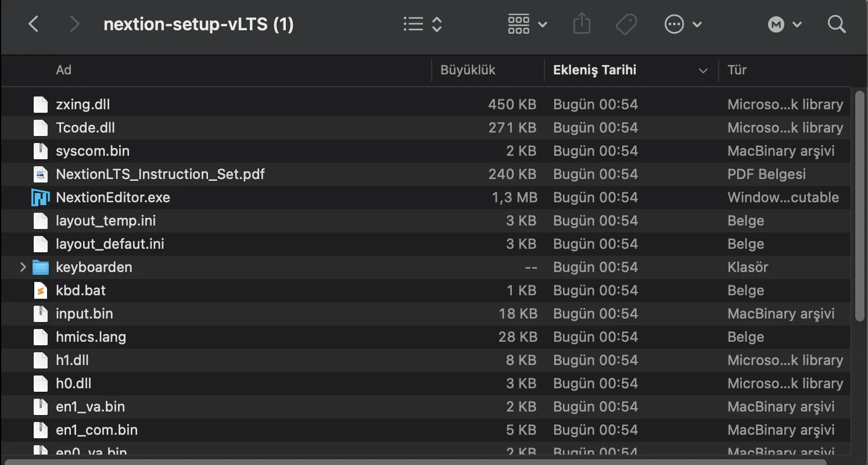Click the 1,3 MB size of NextionEditor.exe
The width and height of the screenshot is (868, 465).
tap(515, 198)
